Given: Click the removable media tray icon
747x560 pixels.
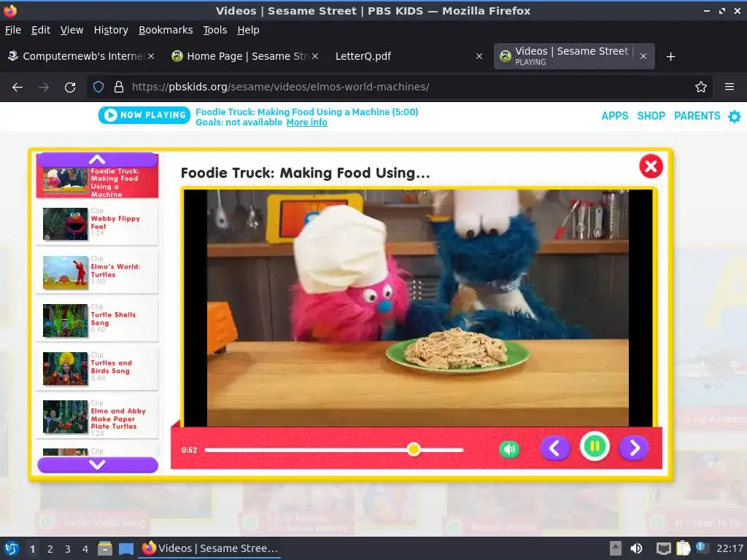Looking at the screenshot, I should 616,548.
